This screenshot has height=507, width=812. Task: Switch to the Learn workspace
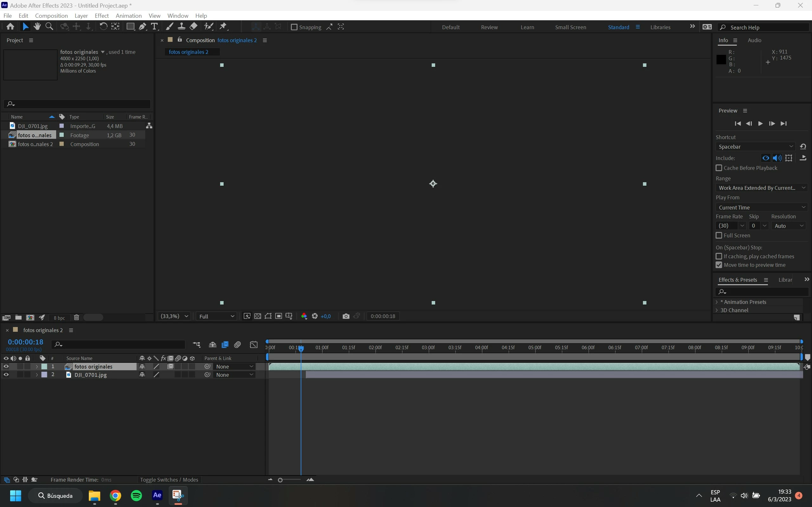[527, 27]
